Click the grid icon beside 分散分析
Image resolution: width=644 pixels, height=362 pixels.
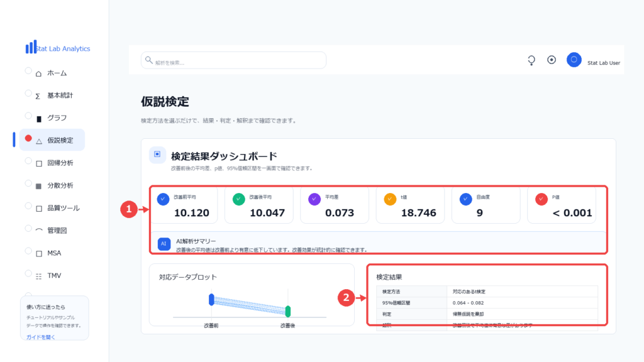[38, 186]
